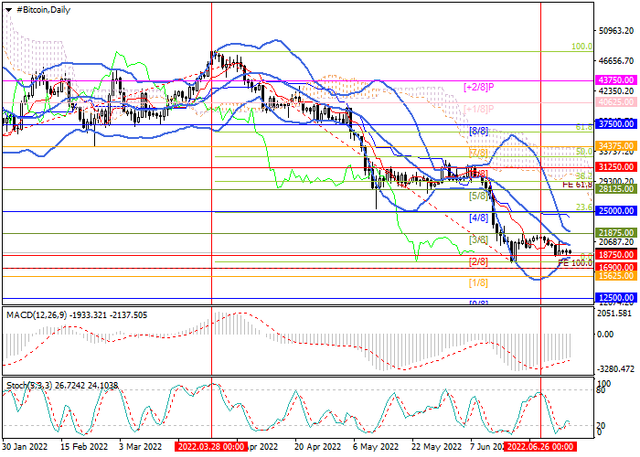The width and height of the screenshot is (640, 457).
Task: Click the pink 40625.00 price tag
Action: (x=612, y=102)
